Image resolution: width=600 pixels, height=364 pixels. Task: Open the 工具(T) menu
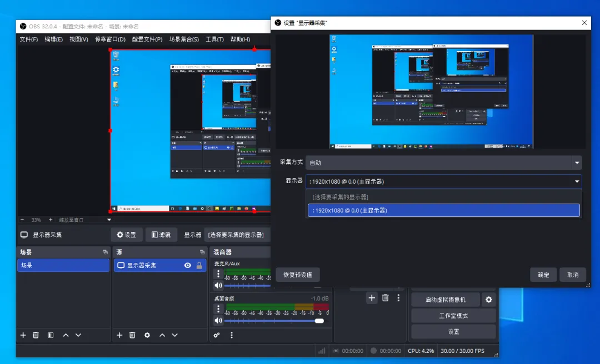[214, 39]
